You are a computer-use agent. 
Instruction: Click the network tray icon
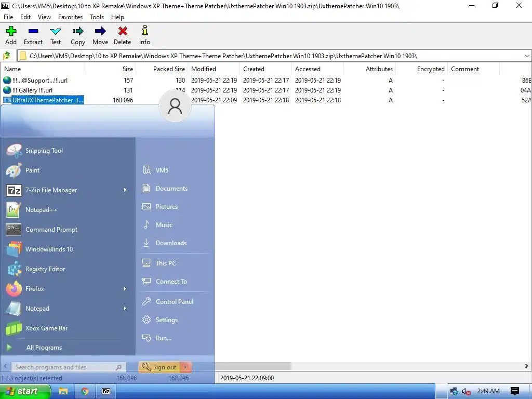click(x=454, y=391)
